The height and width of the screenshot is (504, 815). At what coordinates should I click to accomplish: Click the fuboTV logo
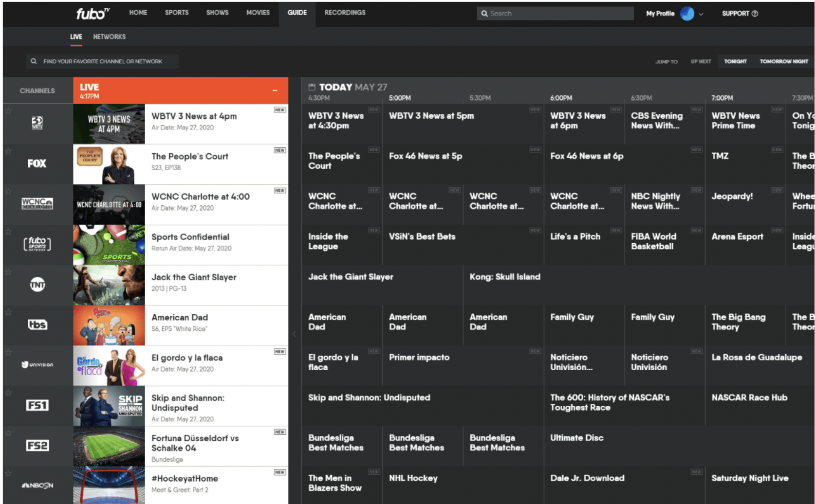pos(93,13)
